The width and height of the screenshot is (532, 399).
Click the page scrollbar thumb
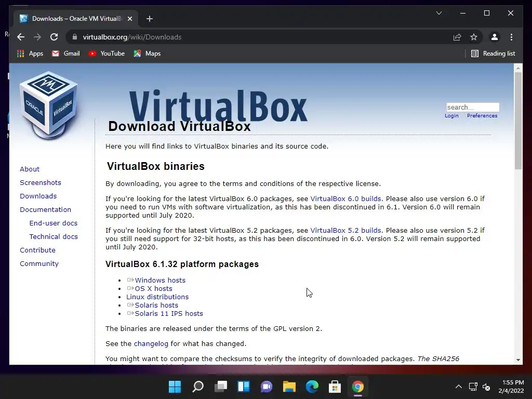click(518, 121)
